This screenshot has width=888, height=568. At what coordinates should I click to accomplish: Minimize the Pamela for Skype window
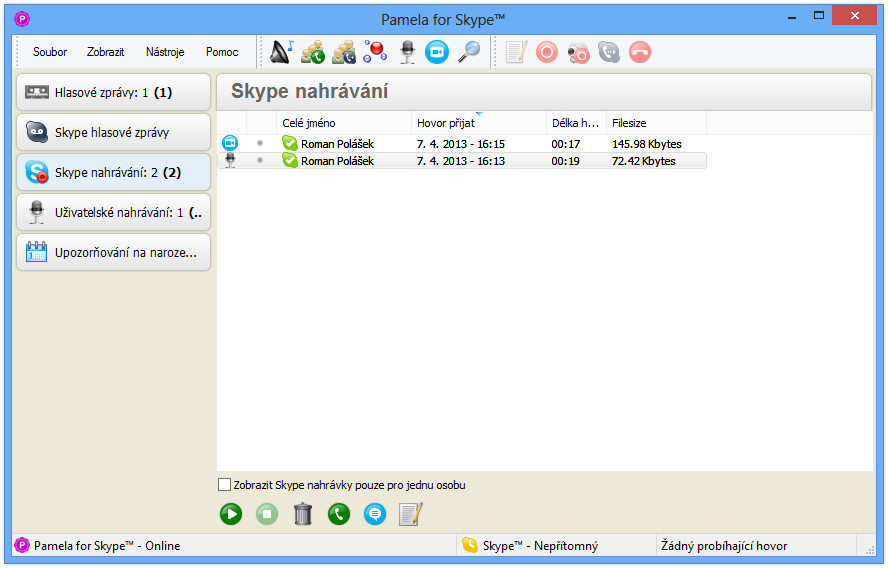(792, 16)
